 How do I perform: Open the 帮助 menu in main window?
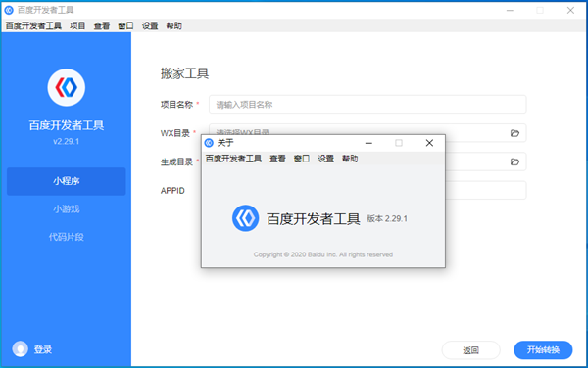click(x=174, y=25)
